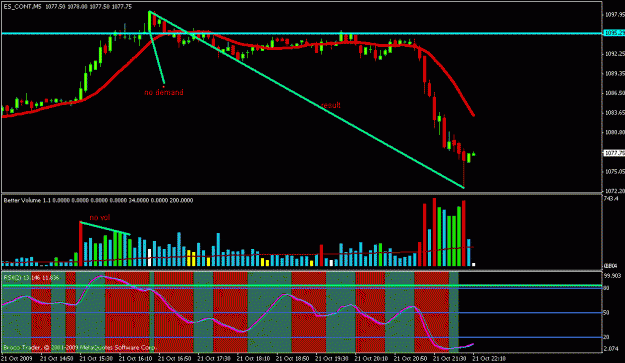Click the 1083.65 price axis value
The height and width of the screenshot is (363, 625).
615,113
